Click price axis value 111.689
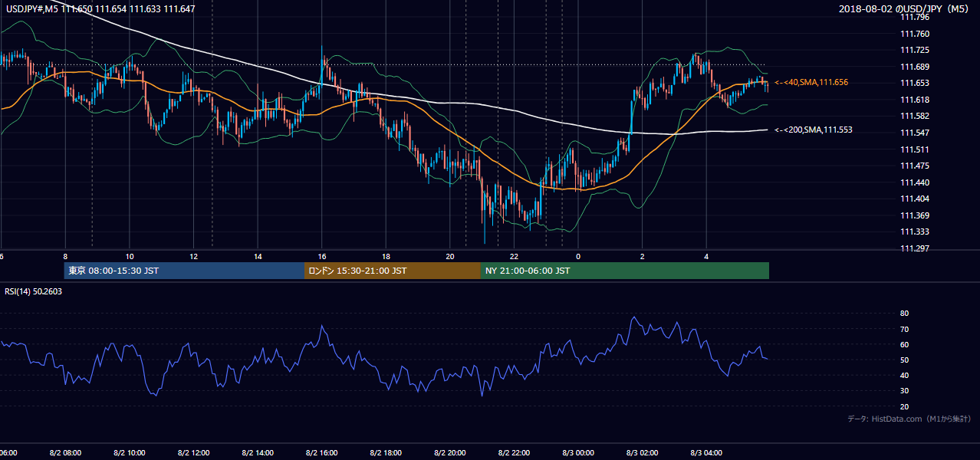The width and height of the screenshot is (980, 460). tap(914, 67)
